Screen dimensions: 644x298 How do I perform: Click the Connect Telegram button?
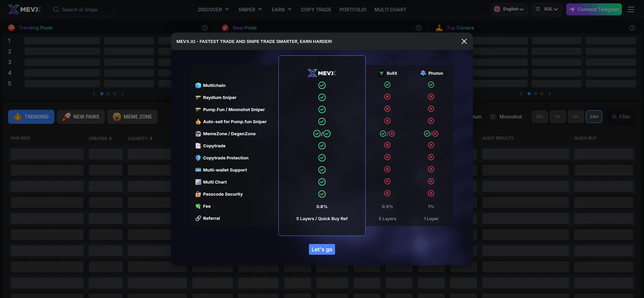tap(594, 9)
